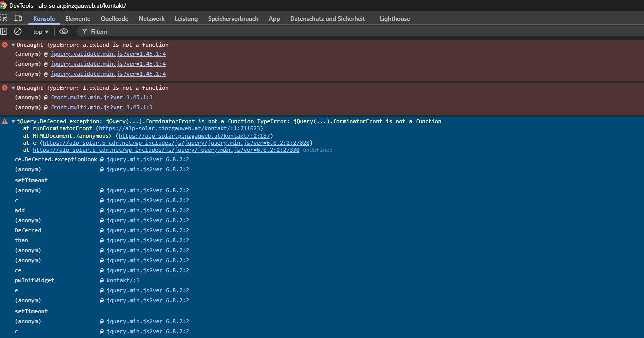Open the Netzwerk tab
The width and height of the screenshot is (644, 338).
click(151, 19)
